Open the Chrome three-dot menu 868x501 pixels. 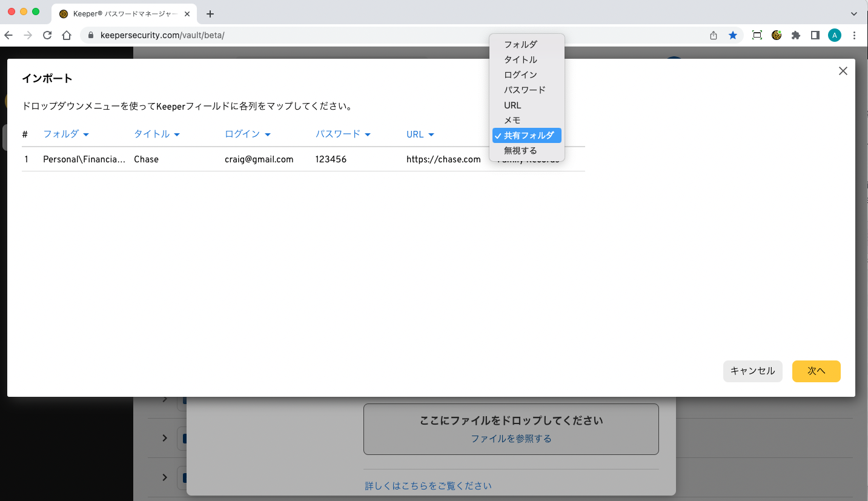tap(854, 35)
